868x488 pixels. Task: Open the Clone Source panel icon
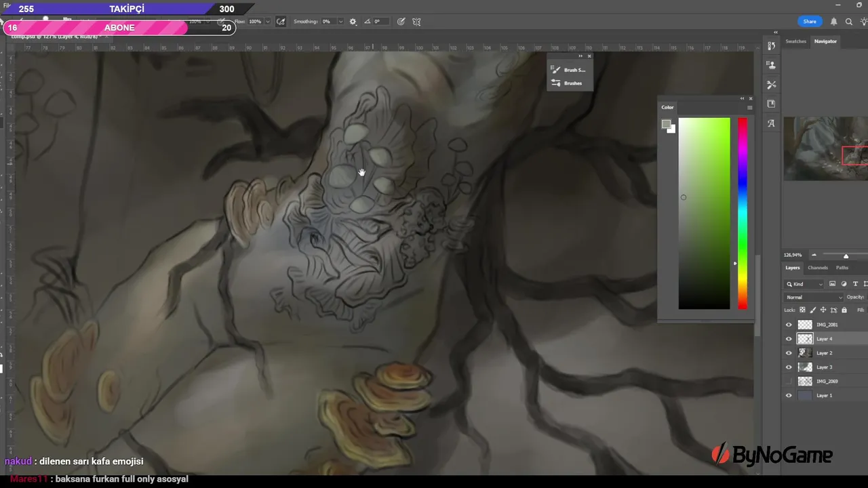[x=771, y=65]
